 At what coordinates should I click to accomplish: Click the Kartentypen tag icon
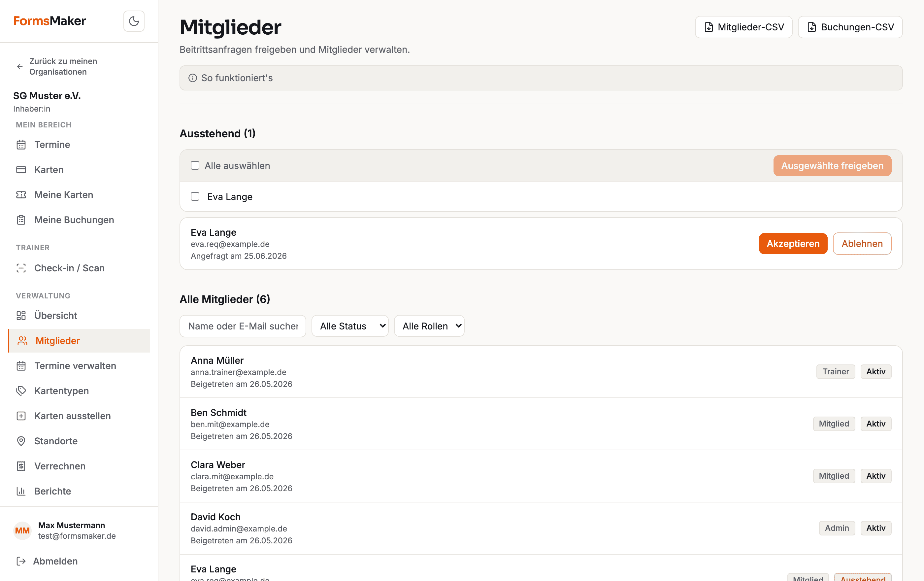(x=21, y=391)
